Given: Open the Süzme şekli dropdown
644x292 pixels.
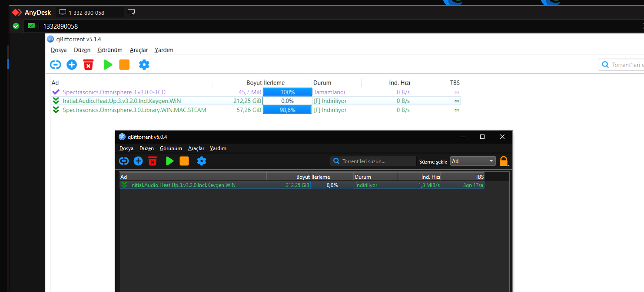Looking at the screenshot, I should pyautogui.click(x=473, y=161).
